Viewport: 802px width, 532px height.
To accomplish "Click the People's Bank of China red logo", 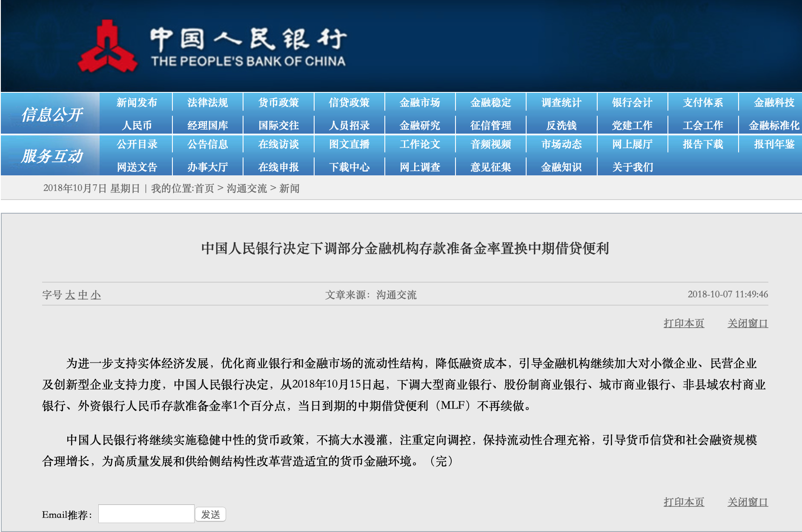I will click(108, 46).
